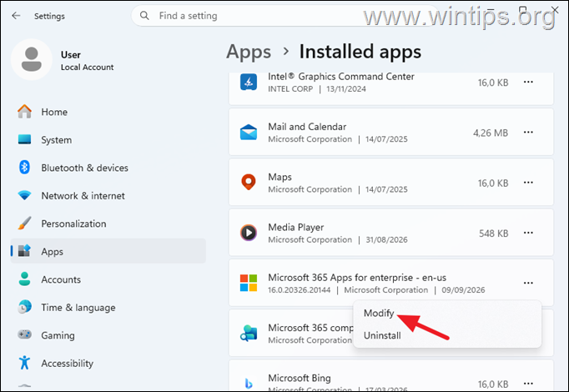Open Accessibility settings
The width and height of the screenshot is (569, 392).
coord(108,363)
